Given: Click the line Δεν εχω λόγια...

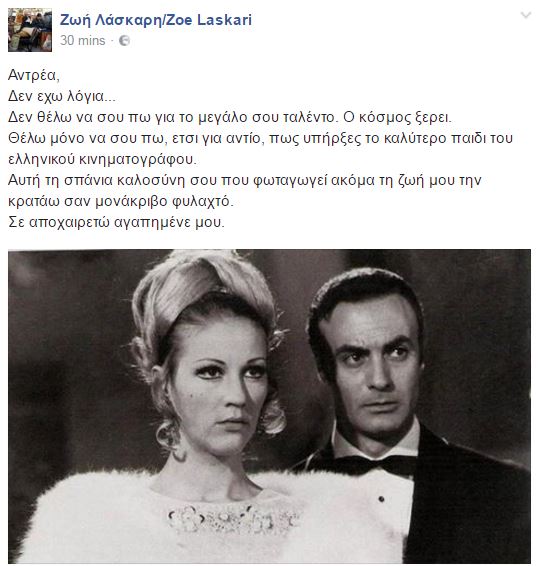Looking at the screenshot, I should (x=62, y=96).
